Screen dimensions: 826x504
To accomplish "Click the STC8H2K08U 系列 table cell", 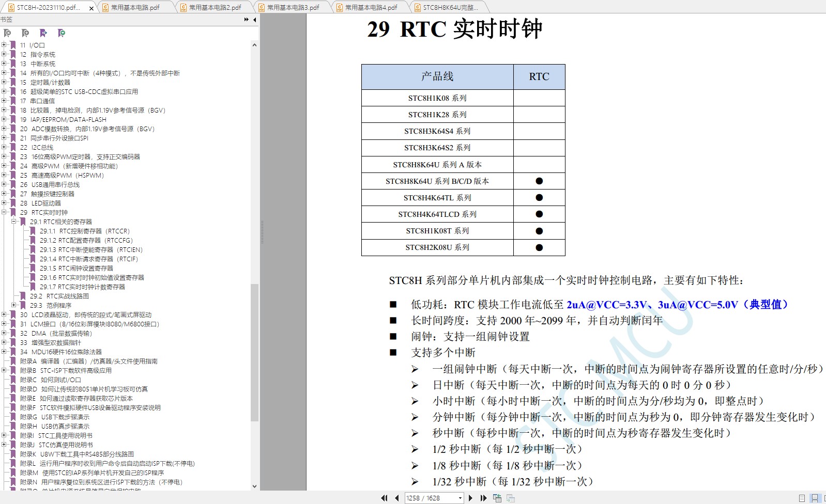I will (x=437, y=247).
